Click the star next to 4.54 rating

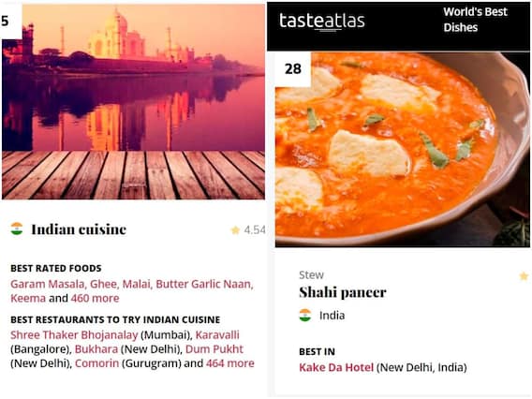coord(235,230)
